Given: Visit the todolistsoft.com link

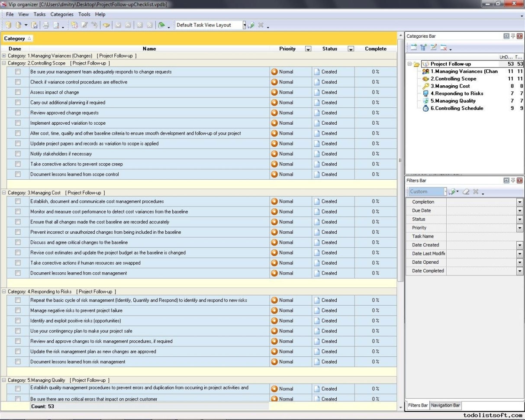Looking at the screenshot, I should point(493,414).
